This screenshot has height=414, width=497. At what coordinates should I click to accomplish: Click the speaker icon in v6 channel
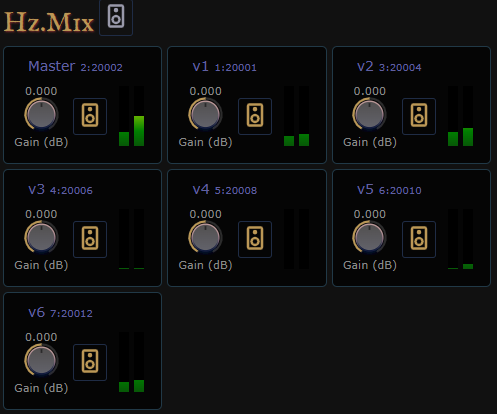click(x=90, y=362)
